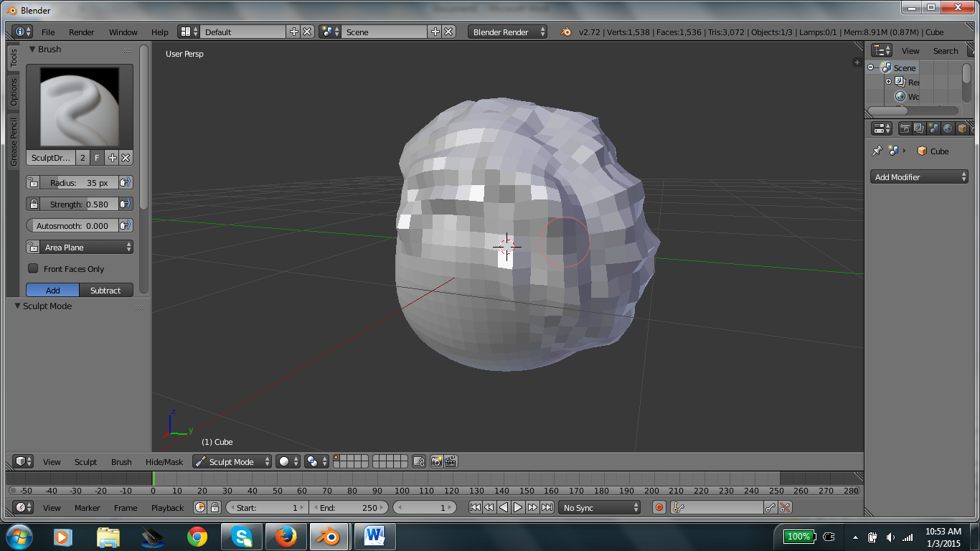Add a new brush with plus icon
The image size is (980, 551).
click(x=112, y=158)
